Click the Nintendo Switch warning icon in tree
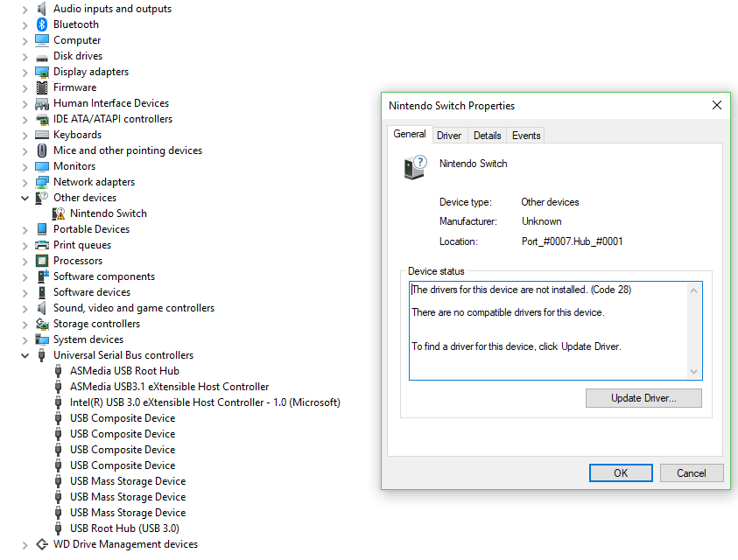This screenshot has width=738, height=560. (59, 213)
